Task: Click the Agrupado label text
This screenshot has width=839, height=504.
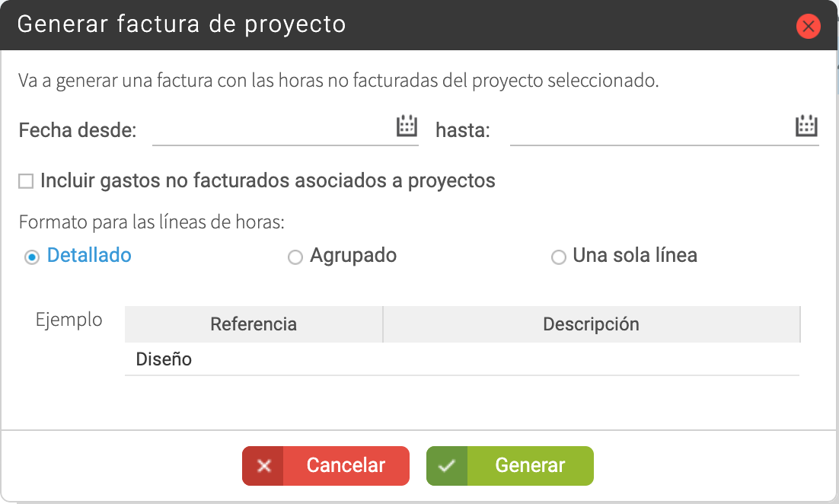Action: (x=353, y=255)
